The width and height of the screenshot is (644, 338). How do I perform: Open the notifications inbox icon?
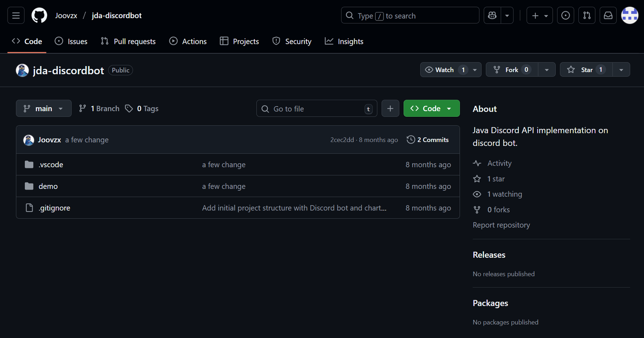(x=608, y=16)
